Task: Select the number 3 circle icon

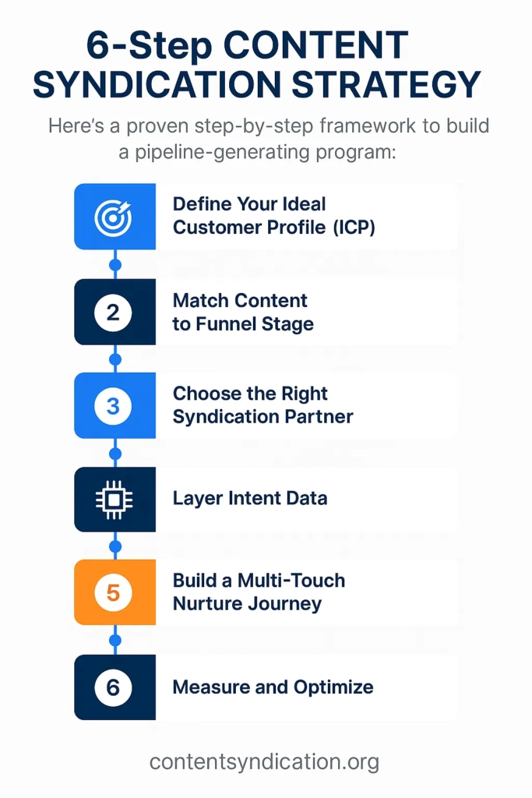Action: tap(114, 405)
